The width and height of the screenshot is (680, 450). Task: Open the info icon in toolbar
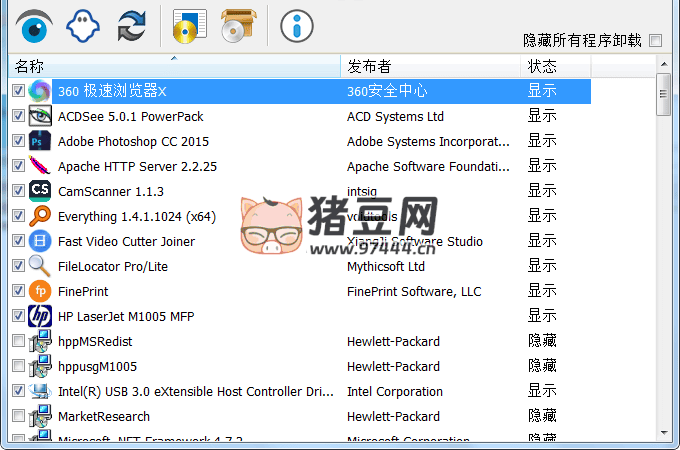pyautogui.click(x=297, y=26)
